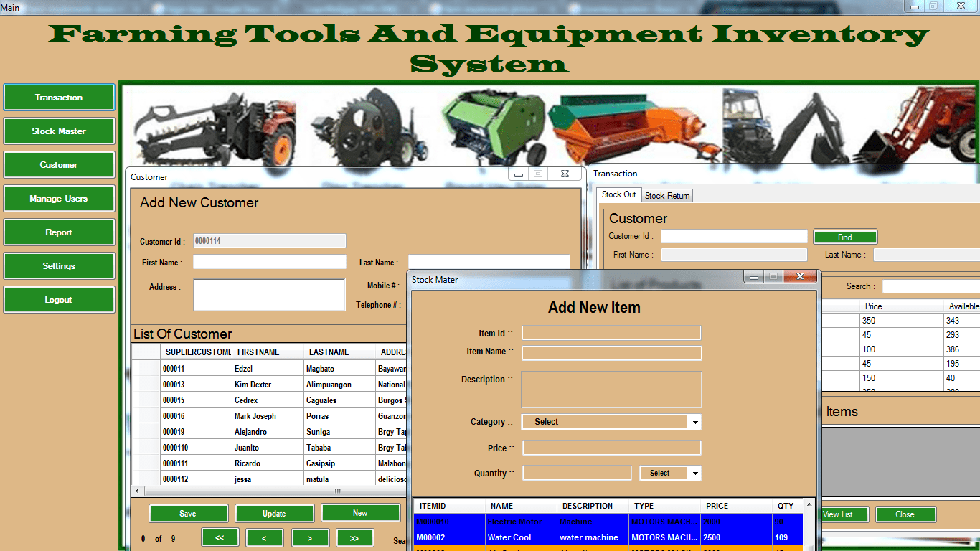The width and height of the screenshot is (980, 551).
Task: Close the Stock Mater window
Action: coord(800,277)
